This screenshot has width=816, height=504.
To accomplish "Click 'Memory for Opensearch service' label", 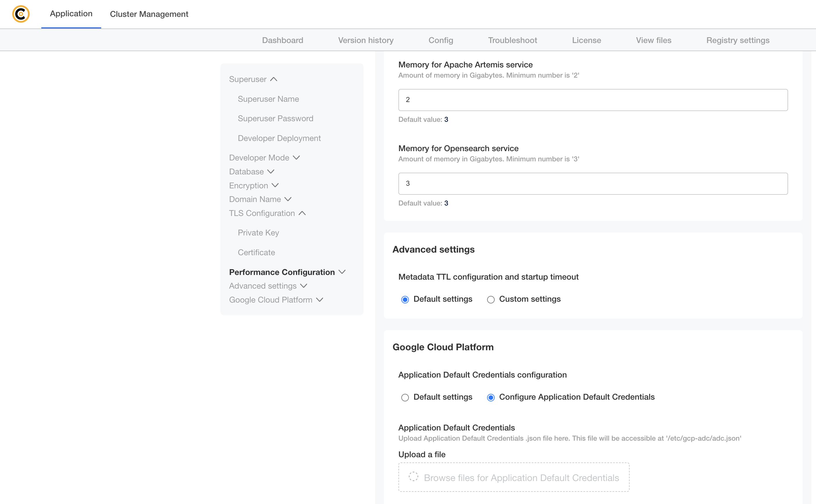I will [x=458, y=148].
